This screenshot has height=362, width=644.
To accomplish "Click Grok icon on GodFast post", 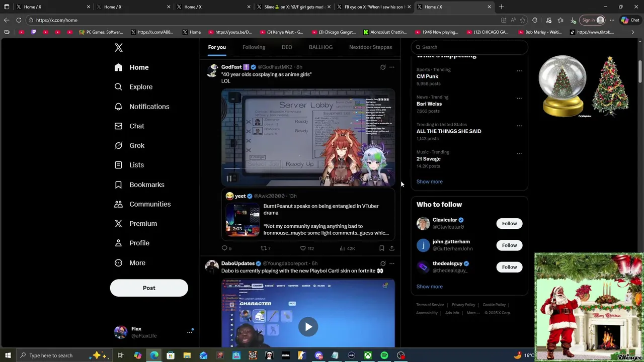I will (383, 67).
